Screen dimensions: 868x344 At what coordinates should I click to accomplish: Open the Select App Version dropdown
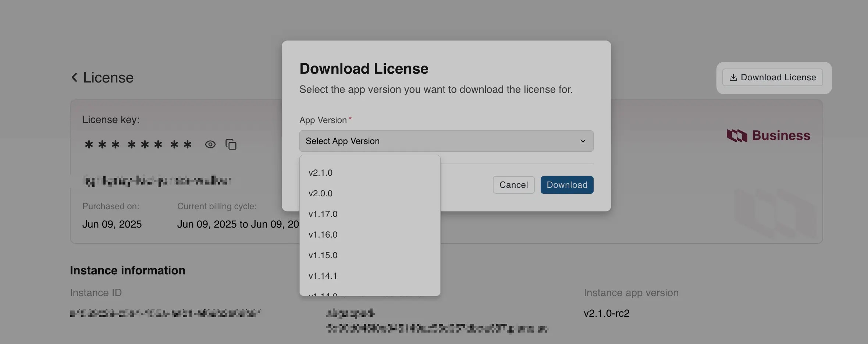pyautogui.click(x=446, y=141)
